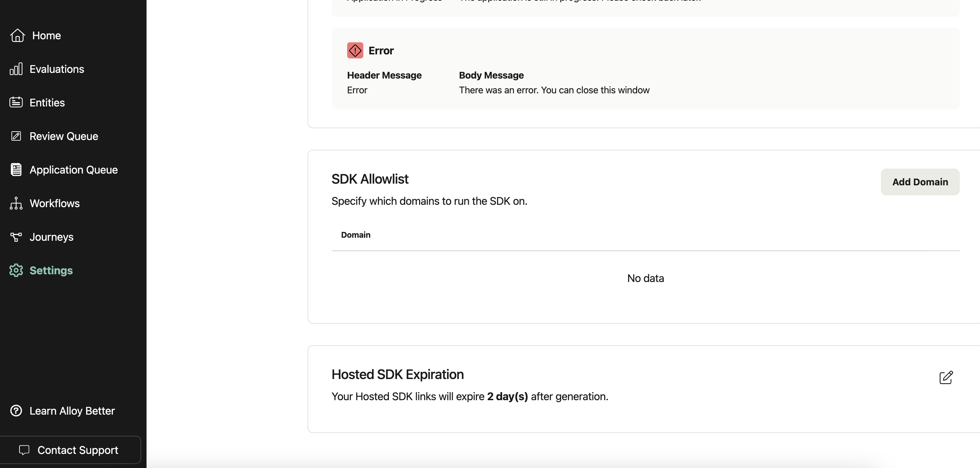The height and width of the screenshot is (468, 980).
Task: Click the Application Queue document icon
Action: coord(16,170)
